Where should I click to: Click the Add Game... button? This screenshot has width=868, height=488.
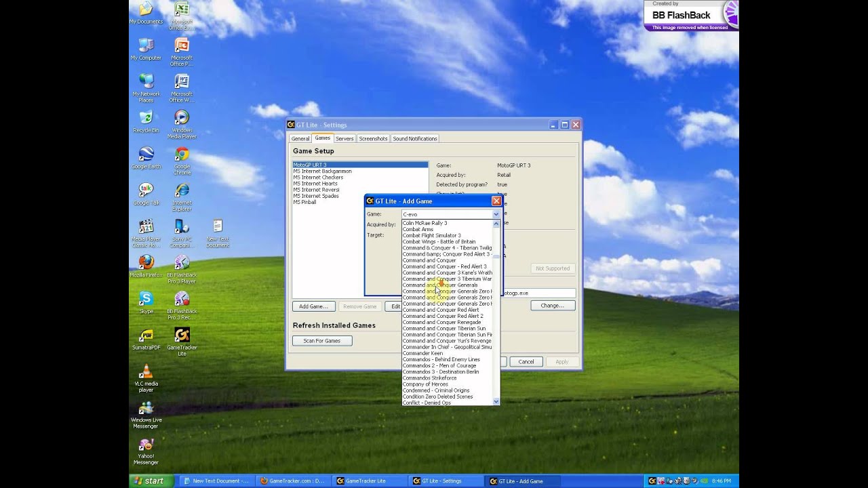pyautogui.click(x=313, y=306)
